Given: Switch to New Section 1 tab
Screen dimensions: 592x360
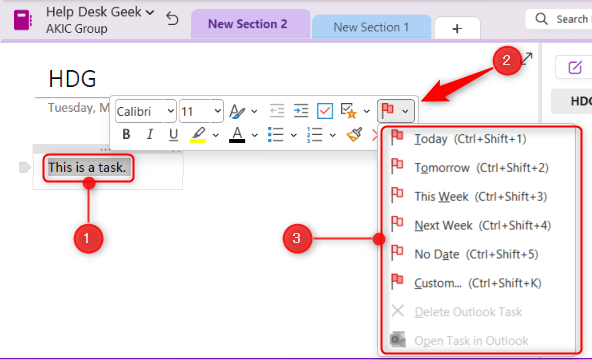Looking at the screenshot, I should [x=371, y=27].
